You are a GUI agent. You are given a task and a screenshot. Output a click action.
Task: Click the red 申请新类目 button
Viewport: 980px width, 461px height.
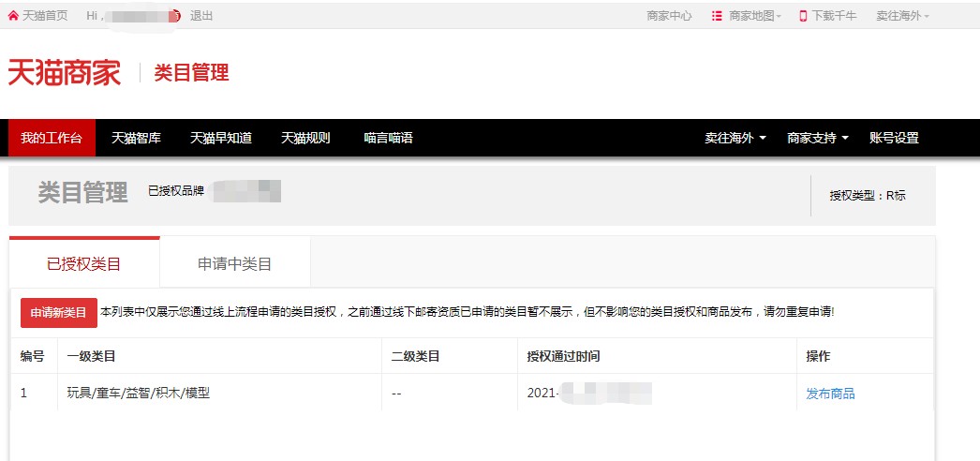tap(59, 312)
